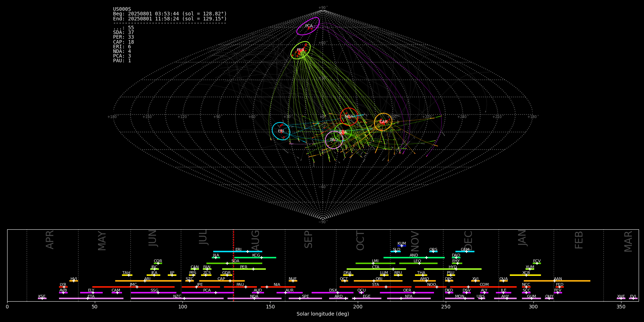Click the yellow XCB shower bar

pos(525,275)
